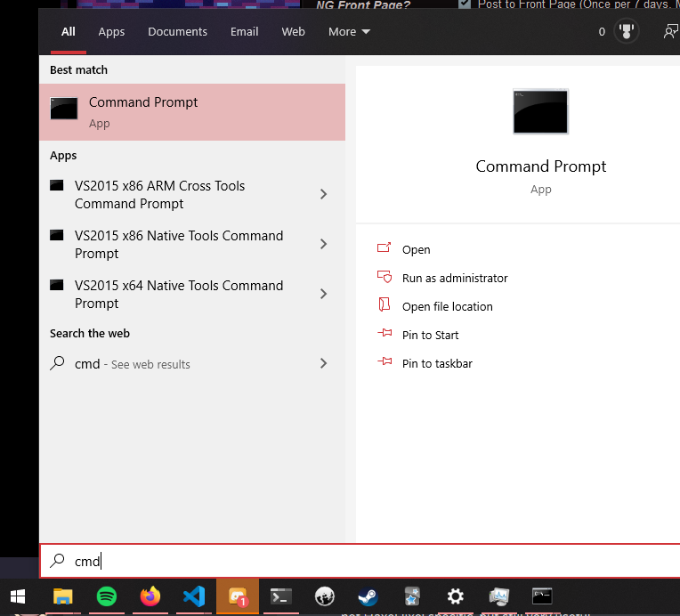
Task: Select VS2015 x86 ARM Cross Tools Command Prompt
Action: (x=192, y=194)
